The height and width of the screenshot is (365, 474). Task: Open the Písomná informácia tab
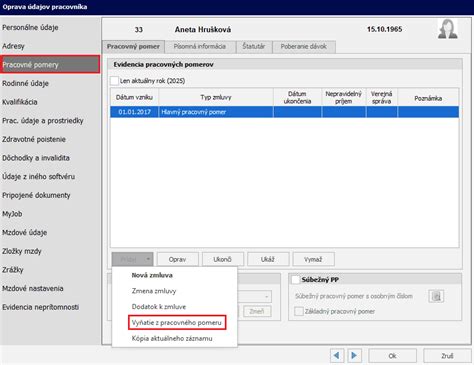click(x=200, y=47)
